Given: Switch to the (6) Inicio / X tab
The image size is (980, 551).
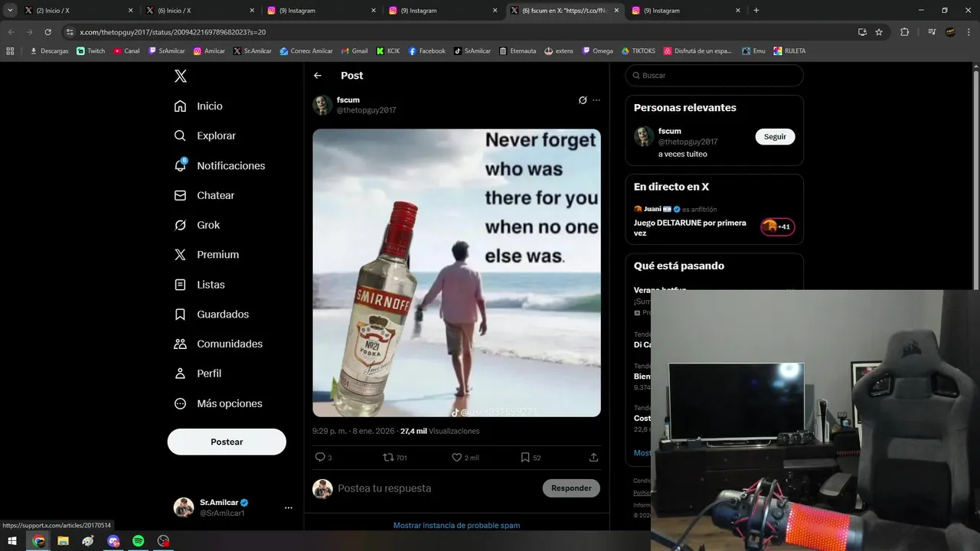Looking at the screenshot, I should tap(200, 11).
